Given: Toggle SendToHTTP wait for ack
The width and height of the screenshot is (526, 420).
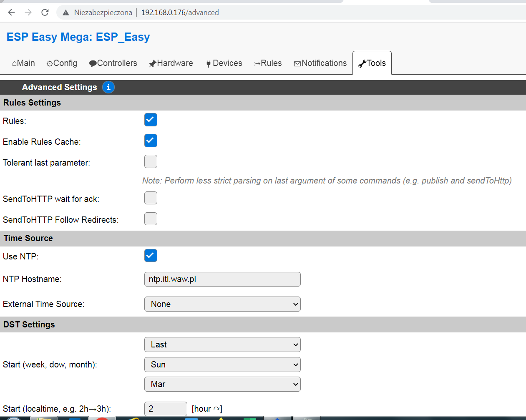Looking at the screenshot, I should pyautogui.click(x=151, y=198).
